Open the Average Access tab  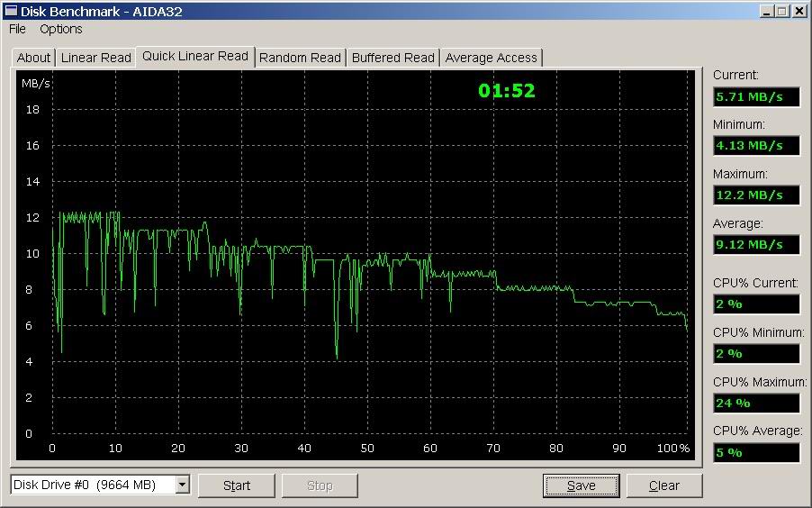point(491,58)
